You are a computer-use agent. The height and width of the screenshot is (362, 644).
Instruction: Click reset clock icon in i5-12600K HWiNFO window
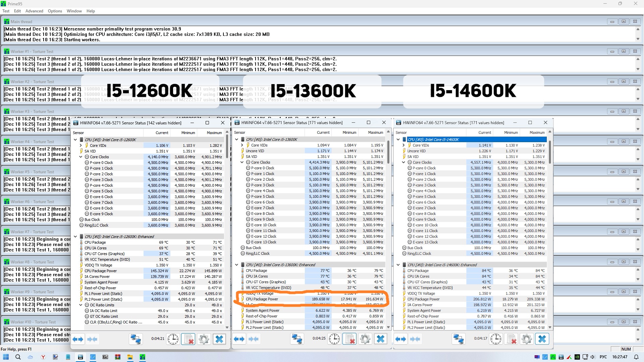pos(173,339)
